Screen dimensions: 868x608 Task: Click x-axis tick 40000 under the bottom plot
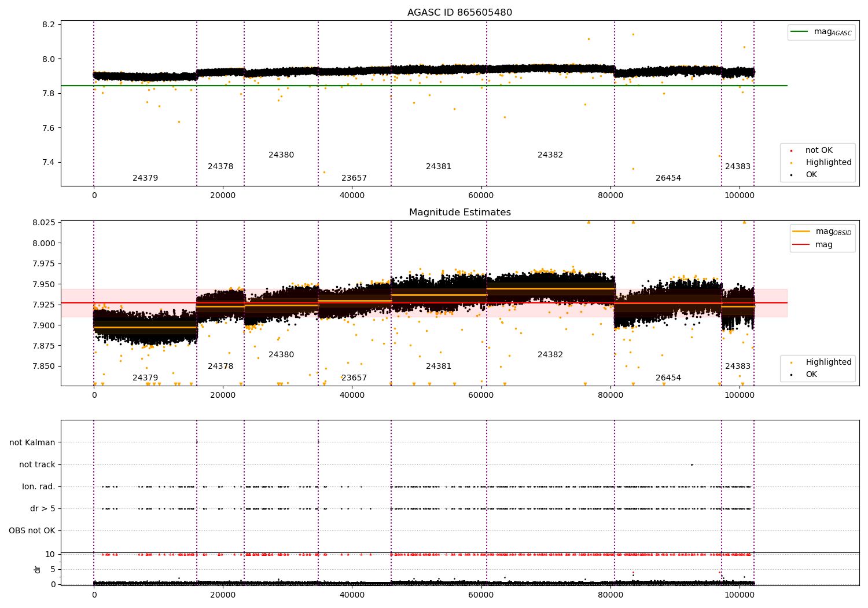(352, 594)
